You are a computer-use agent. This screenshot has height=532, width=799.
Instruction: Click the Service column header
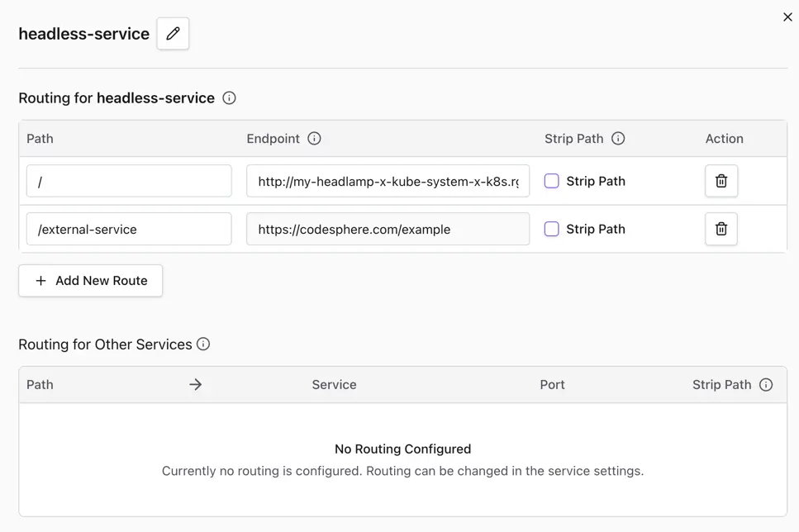click(x=335, y=385)
